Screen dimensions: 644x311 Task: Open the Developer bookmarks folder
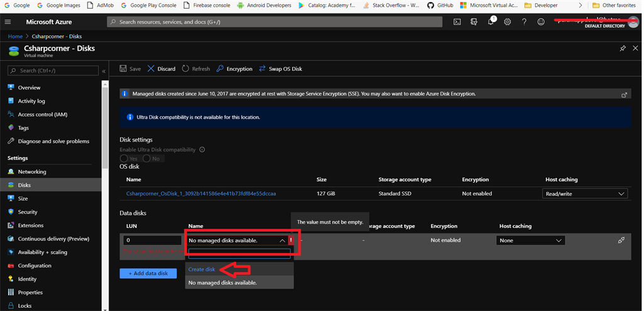[541, 5]
